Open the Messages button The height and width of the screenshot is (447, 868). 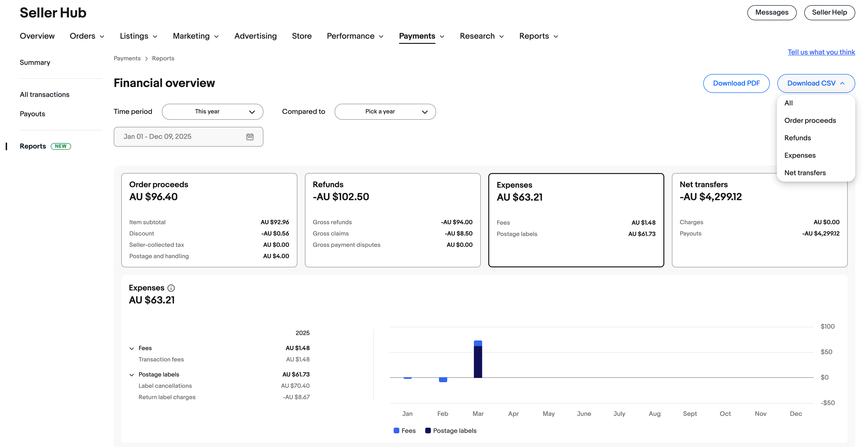tap(772, 12)
